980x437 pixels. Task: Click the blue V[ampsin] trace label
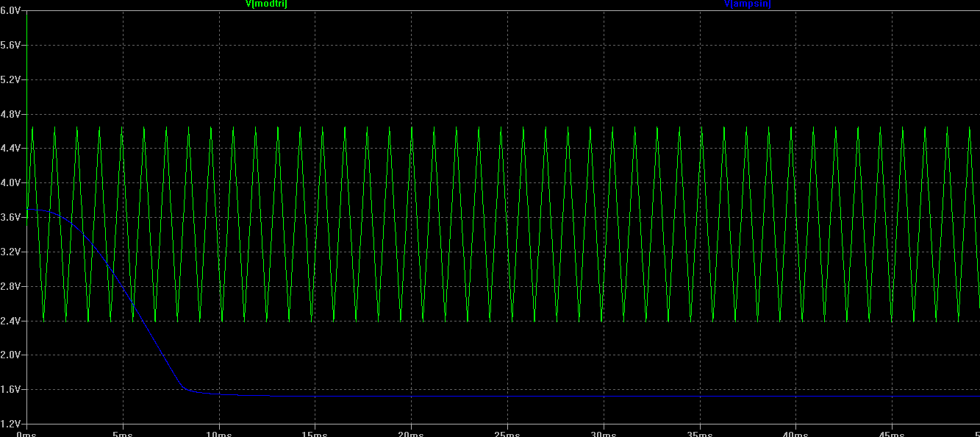(748, 4)
